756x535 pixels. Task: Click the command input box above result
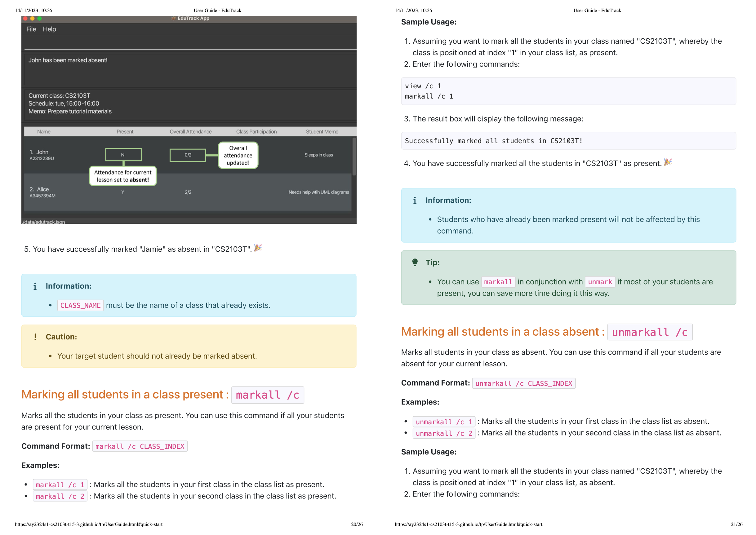pyautogui.click(x=190, y=43)
